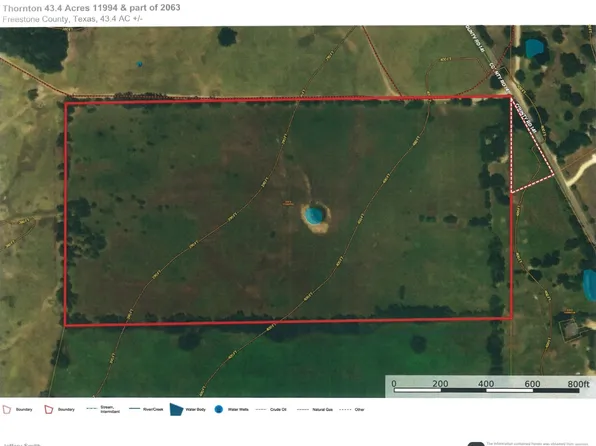Click the '800ft' scale bar label
Viewport: 596px width, 446px height.
coord(579,384)
